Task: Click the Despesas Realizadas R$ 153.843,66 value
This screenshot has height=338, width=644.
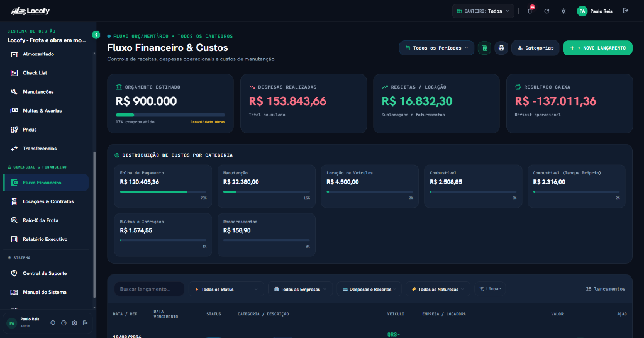Action: click(287, 101)
